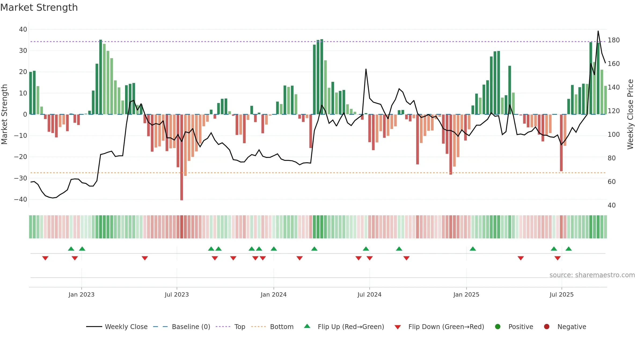Viewport: 644px width, 362px height.
Task: Click the flip-up marker at Jan 2024
Action: click(x=274, y=249)
